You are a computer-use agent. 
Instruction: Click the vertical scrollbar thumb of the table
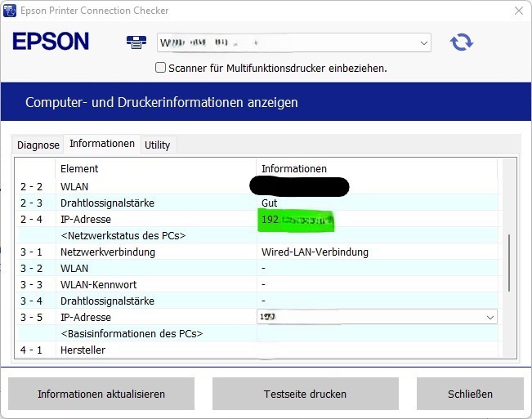(x=509, y=263)
